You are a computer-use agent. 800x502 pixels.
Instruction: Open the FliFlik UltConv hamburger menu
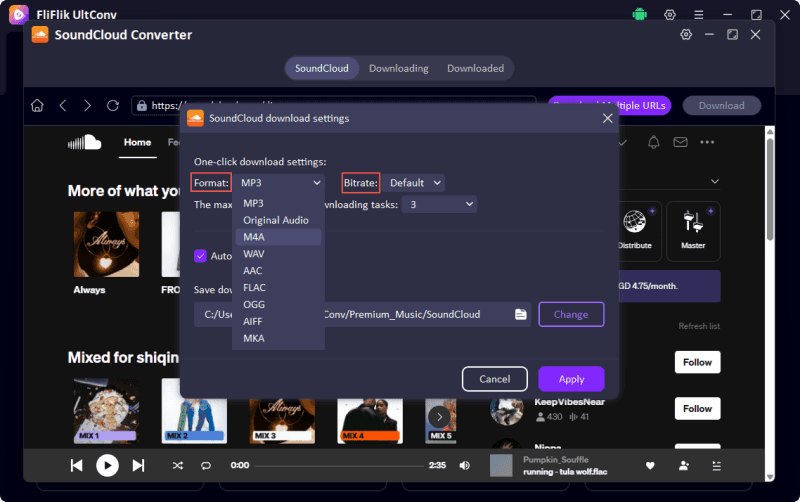(x=698, y=15)
